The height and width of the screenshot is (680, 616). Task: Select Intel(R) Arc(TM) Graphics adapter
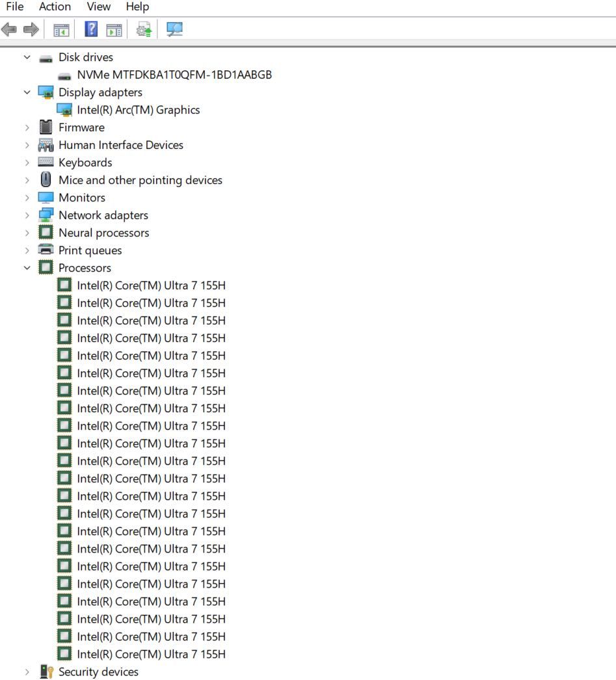tap(139, 110)
